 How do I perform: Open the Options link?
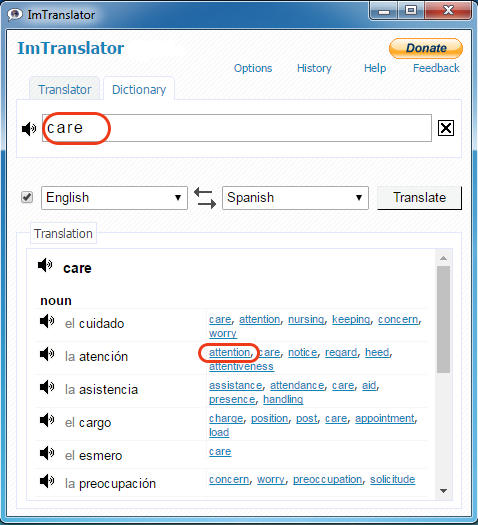pyautogui.click(x=253, y=68)
